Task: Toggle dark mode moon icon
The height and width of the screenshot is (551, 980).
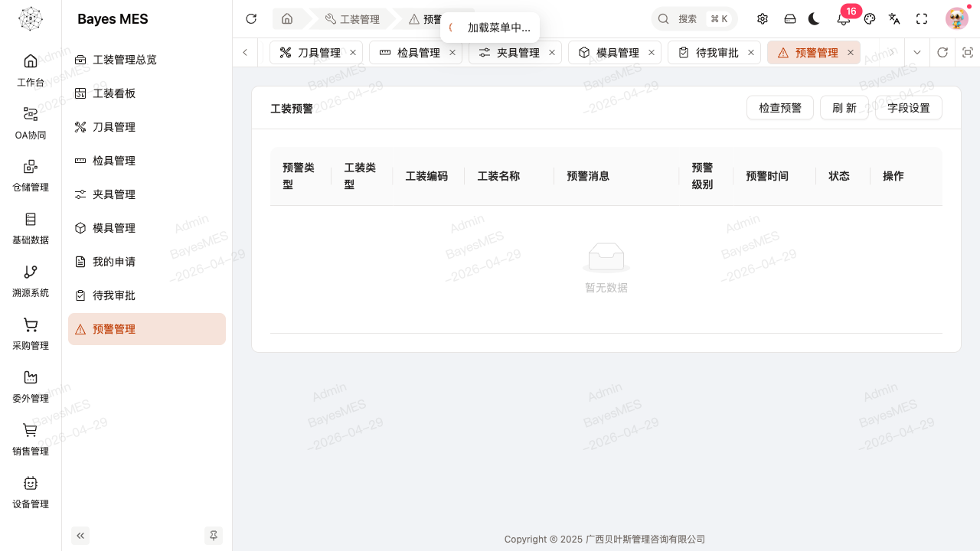Action: 814,19
